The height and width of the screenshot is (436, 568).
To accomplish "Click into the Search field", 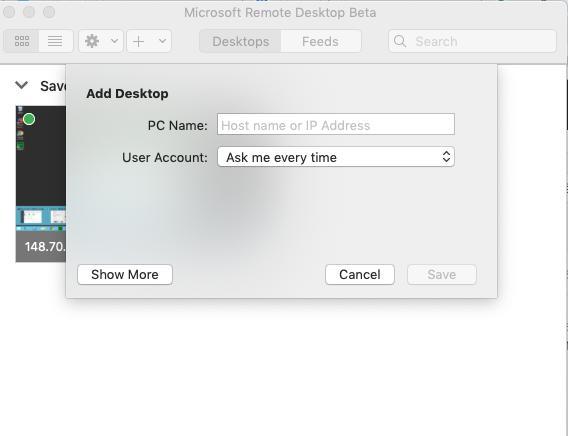I will (x=472, y=41).
